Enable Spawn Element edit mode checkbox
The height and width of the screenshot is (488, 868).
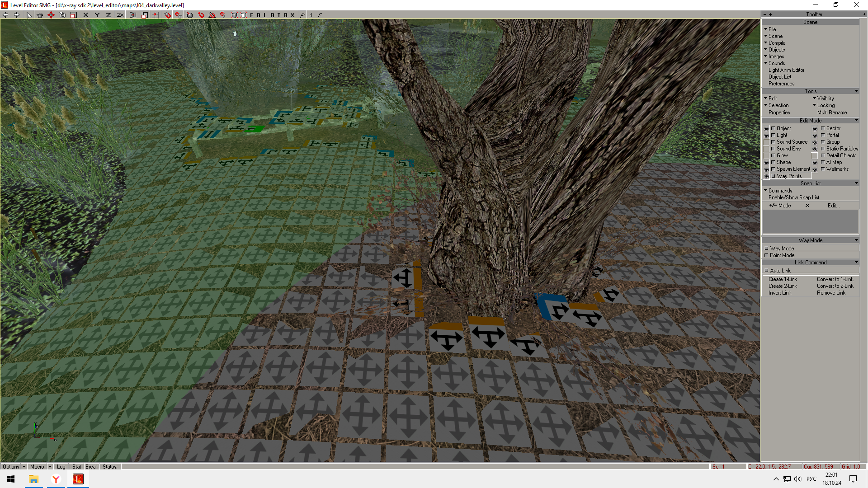[773, 169]
